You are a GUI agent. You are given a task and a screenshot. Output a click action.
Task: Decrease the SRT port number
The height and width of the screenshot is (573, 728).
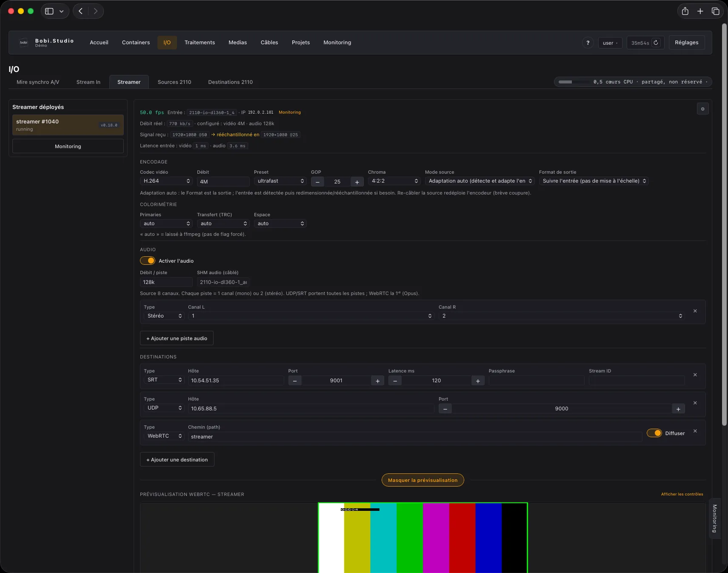click(295, 381)
